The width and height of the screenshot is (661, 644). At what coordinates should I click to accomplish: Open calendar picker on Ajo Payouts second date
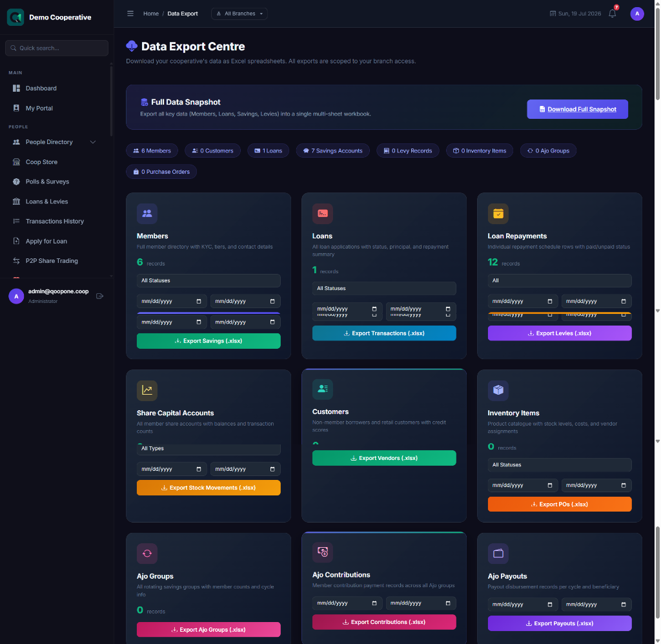623,605
